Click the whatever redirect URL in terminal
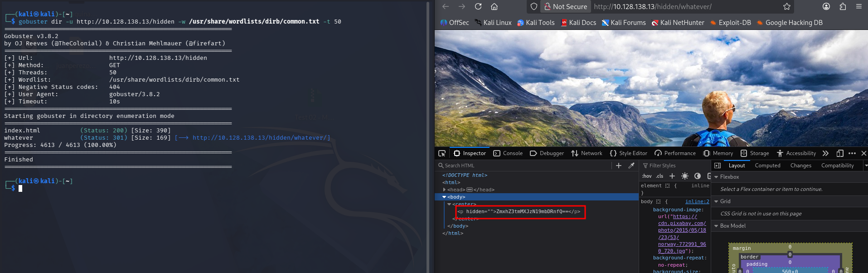Viewport: 868px width, 273px height. [x=260, y=138]
